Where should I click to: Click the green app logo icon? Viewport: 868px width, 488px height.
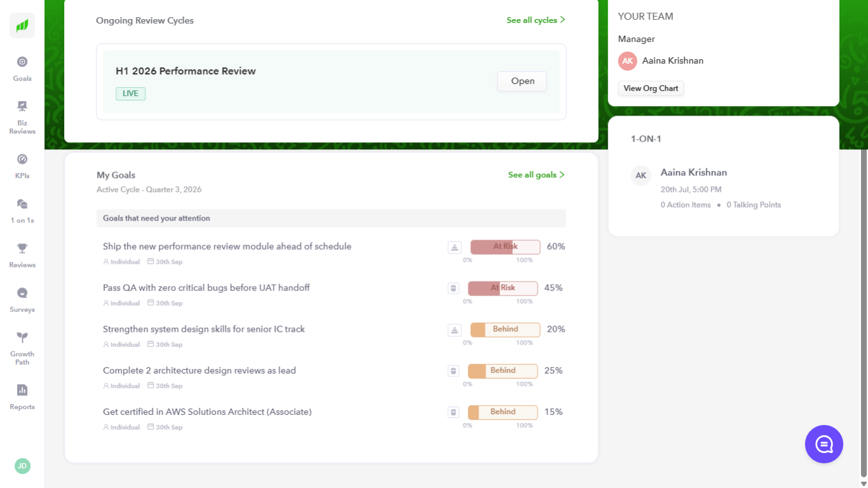pos(22,25)
